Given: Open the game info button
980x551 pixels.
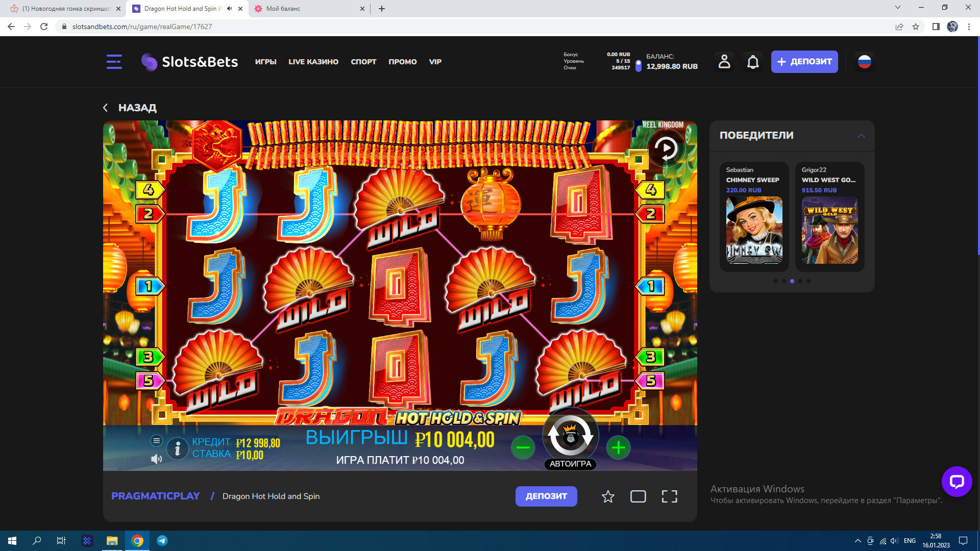Looking at the screenshot, I should point(178,448).
